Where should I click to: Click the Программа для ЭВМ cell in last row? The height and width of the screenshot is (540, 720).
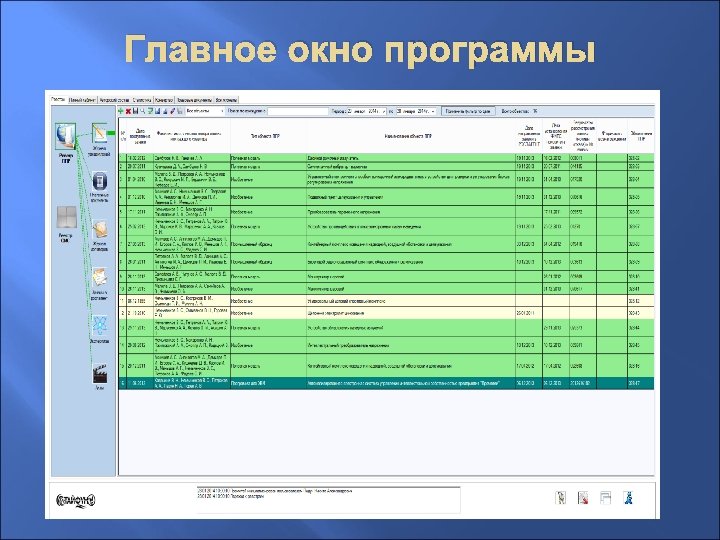coord(268,383)
